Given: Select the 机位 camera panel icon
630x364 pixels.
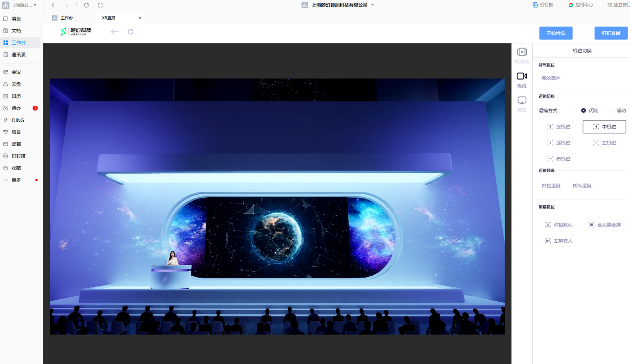Looking at the screenshot, I should [x=522, y=80].
